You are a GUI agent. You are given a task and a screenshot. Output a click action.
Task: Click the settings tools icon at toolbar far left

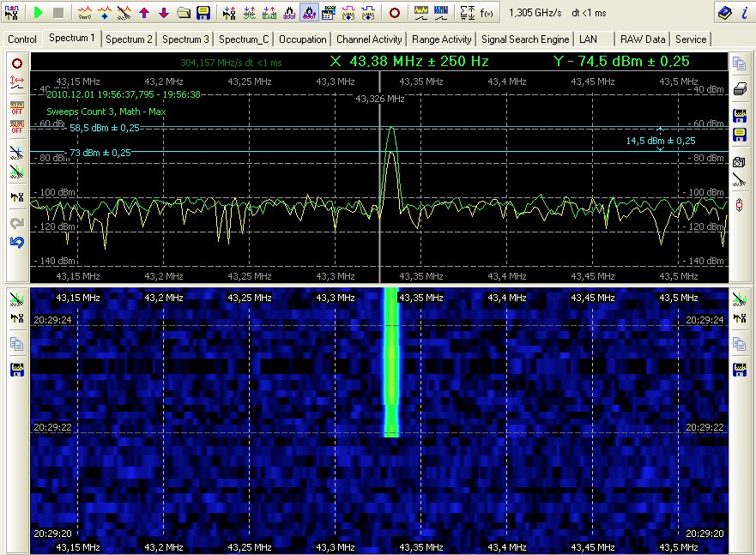click(x=11, y=13)
